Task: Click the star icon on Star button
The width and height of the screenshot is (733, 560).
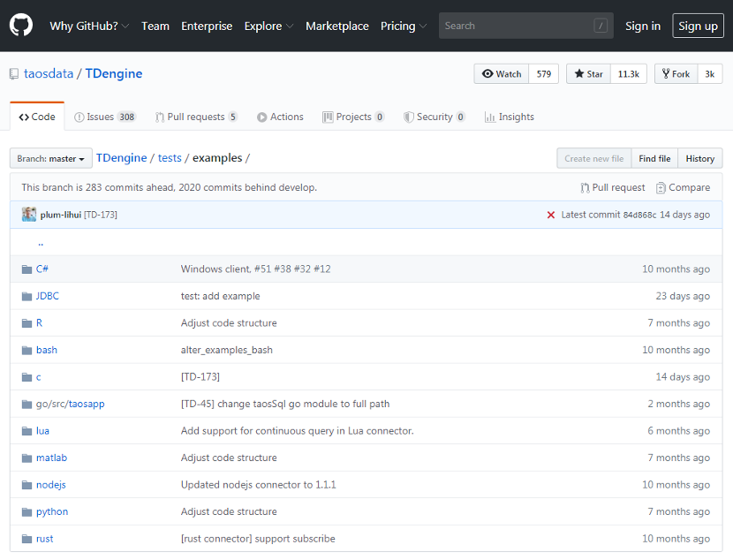Action: 579,74
